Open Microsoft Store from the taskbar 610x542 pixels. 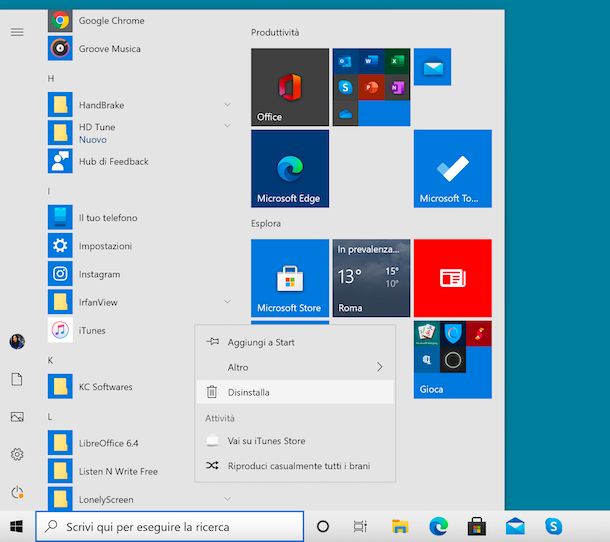coord(477,526)
